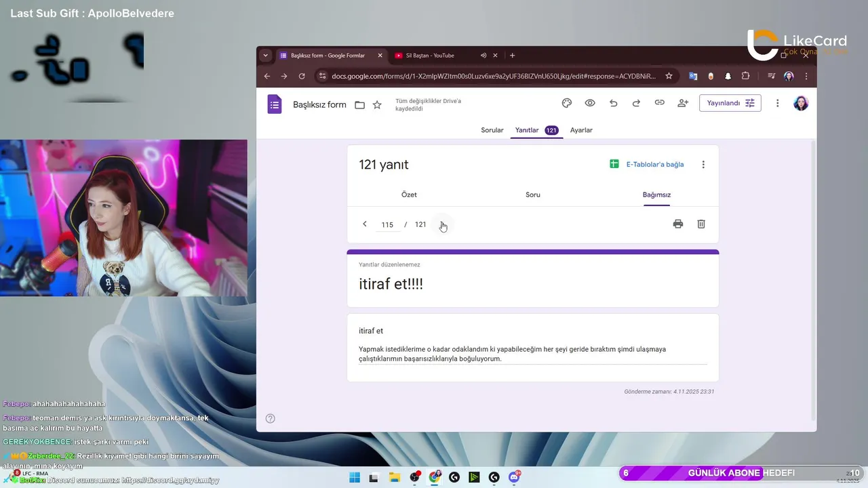Click the help question mark icon

click(x=270, y=418)
